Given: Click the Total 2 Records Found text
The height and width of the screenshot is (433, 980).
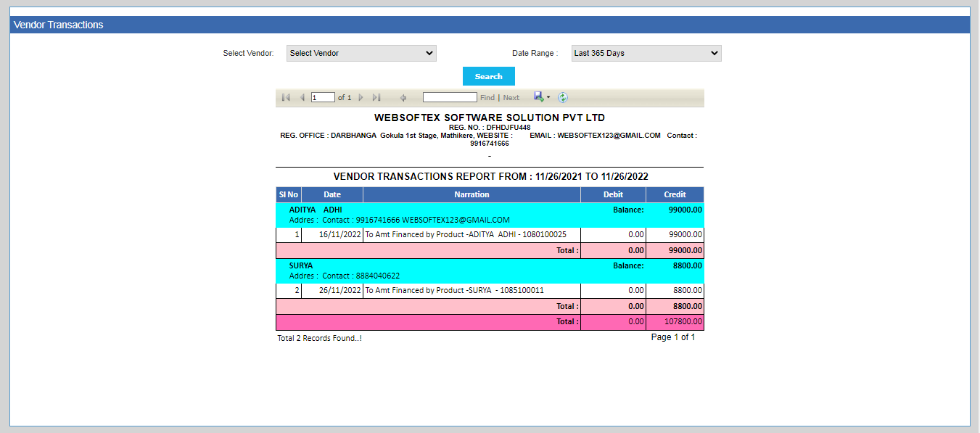Looking at the screenshot, I should pyautogui.click(x=319, y=339).
